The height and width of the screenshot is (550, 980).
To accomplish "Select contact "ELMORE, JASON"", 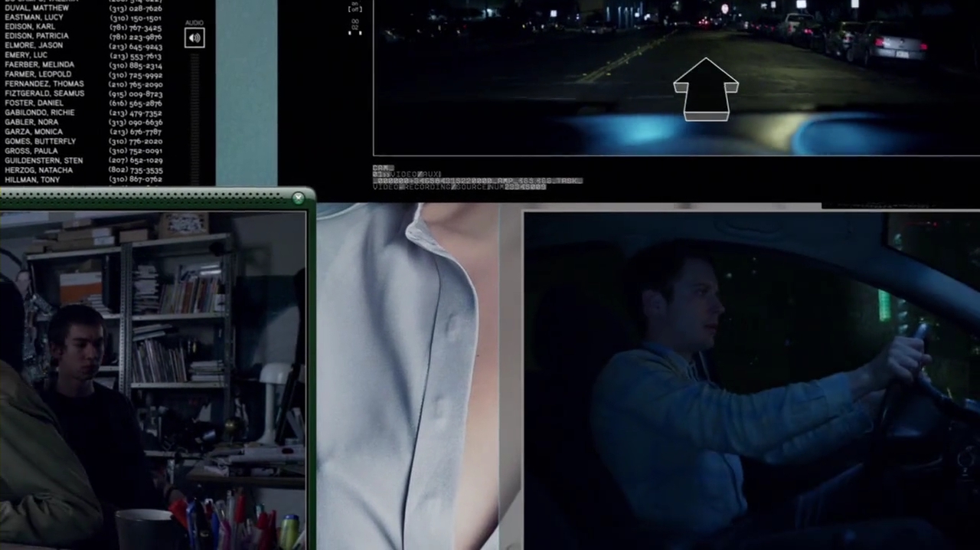I will pos(34,45).
